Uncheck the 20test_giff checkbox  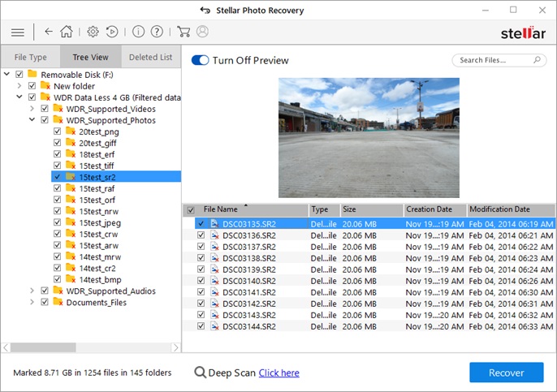(57, 142)
